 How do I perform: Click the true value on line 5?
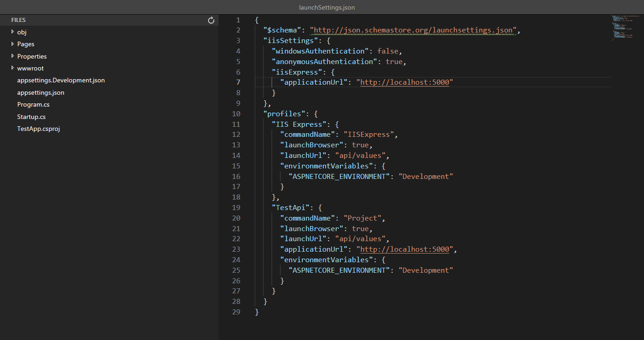394,61
